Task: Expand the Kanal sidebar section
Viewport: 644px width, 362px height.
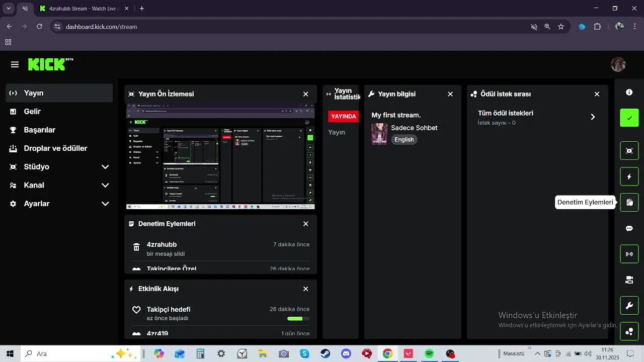Action: [x=105, y=185]
